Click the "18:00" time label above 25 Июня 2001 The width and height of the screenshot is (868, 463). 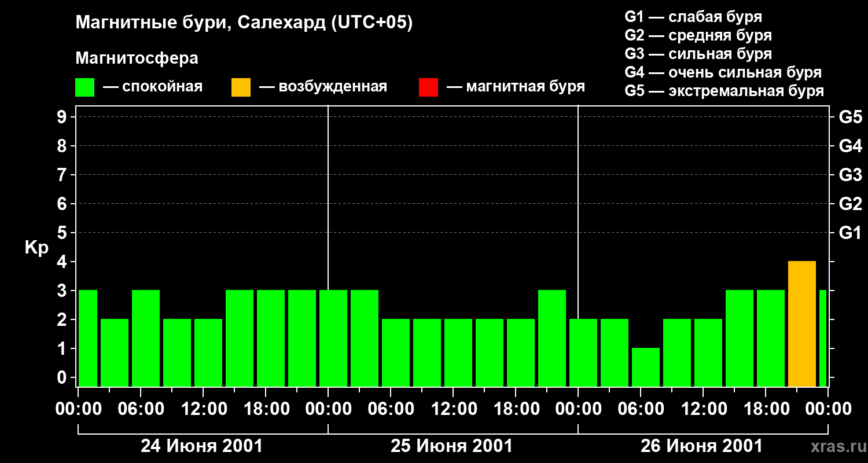pyautogui.click(x=516, y=409)
